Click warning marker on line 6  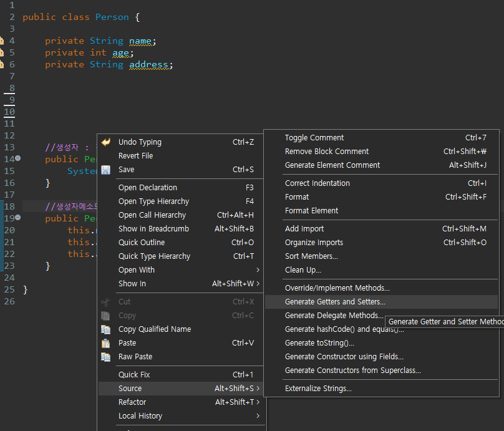2,65
